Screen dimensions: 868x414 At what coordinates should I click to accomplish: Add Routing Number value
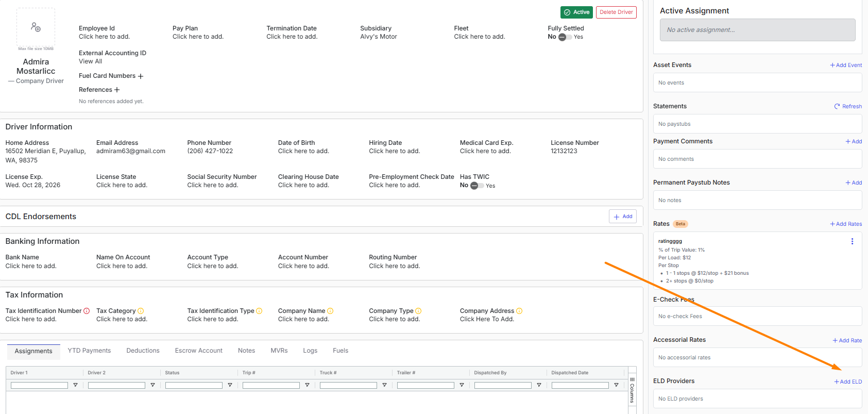click(x=395, y=266)
